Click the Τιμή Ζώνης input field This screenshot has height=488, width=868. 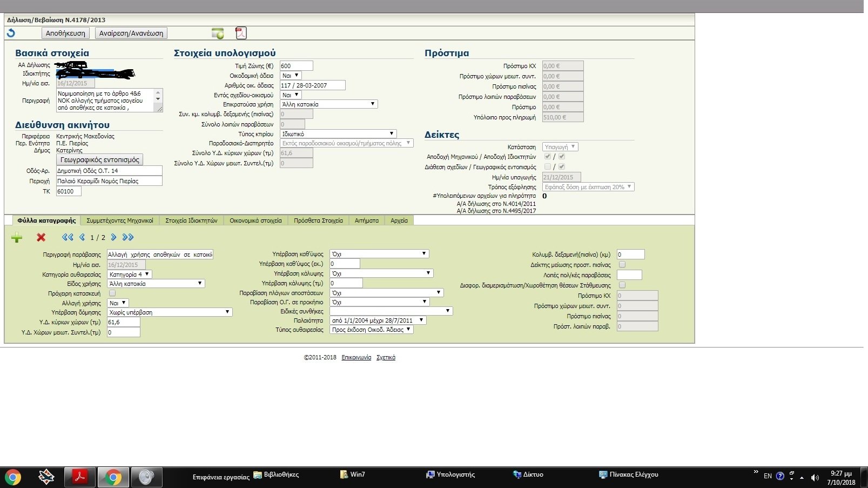point(296,66)
